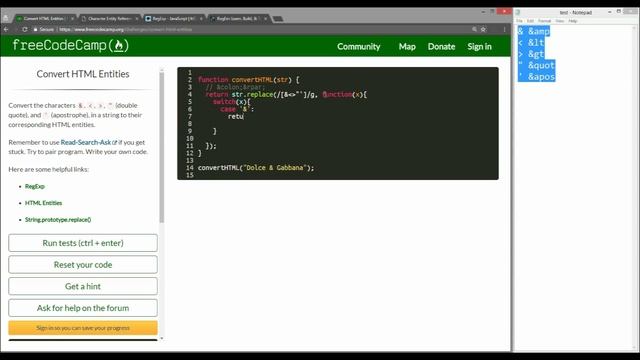Click '&gt' line in Notepad

point(531,54)
